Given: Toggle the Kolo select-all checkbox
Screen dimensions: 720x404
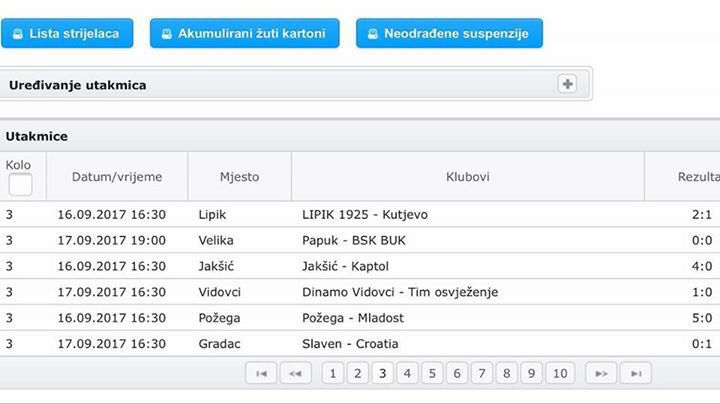Looking at the screenshot, I should click(x=20, y=184).
